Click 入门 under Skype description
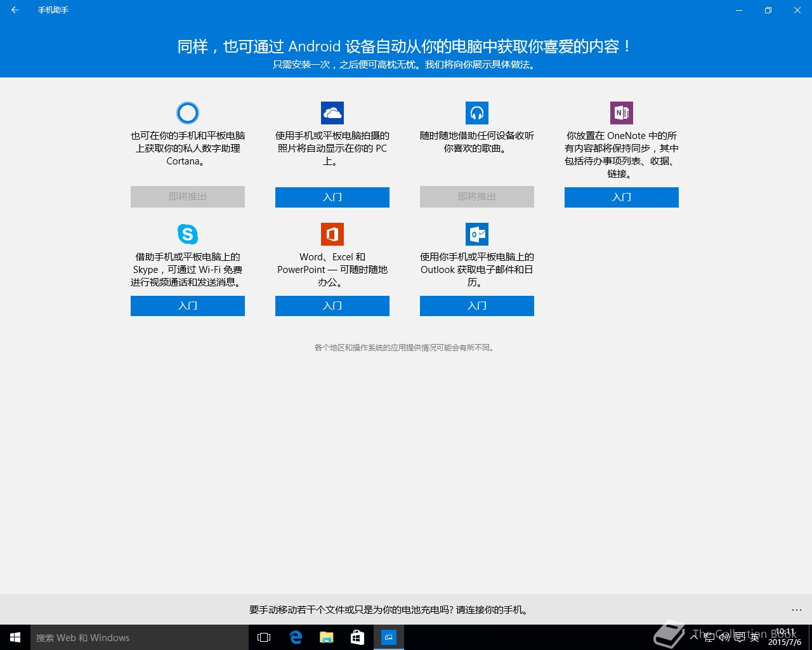This screenshot has height=650, width=812. pos(188,306)
